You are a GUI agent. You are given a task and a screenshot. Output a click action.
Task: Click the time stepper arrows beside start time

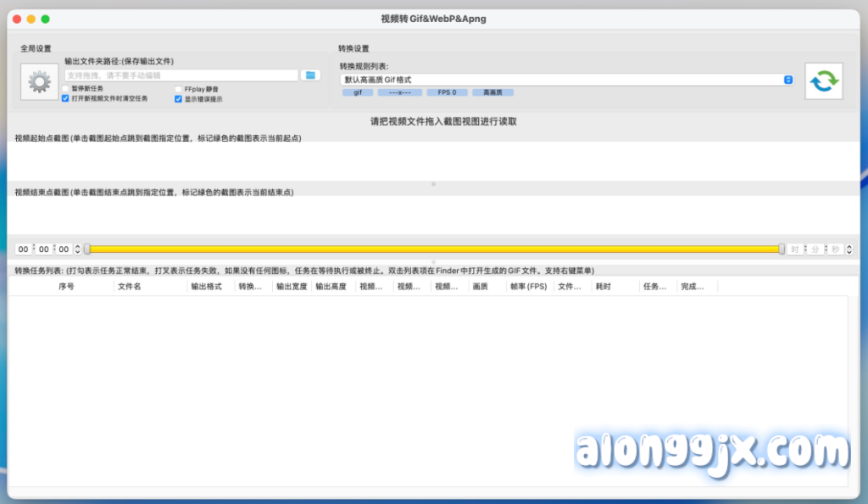(x=78, y=249)
